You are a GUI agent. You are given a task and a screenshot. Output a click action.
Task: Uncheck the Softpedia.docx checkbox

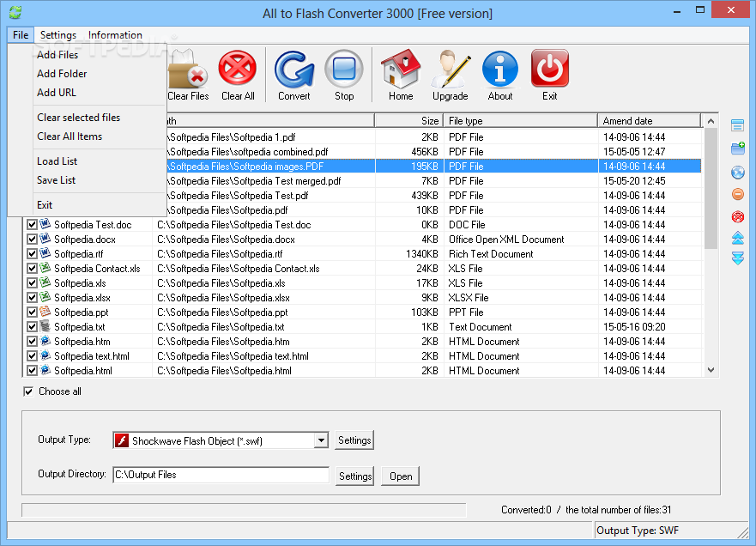[x=32, y=239]
